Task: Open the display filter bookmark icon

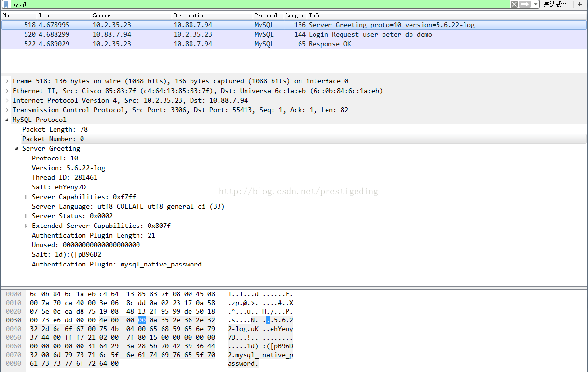Action: tap(7, 4)
